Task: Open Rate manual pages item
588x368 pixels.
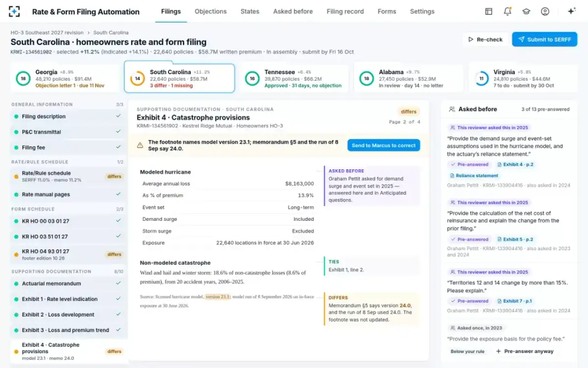Action: pyautogui.click(x=69, y=194)
